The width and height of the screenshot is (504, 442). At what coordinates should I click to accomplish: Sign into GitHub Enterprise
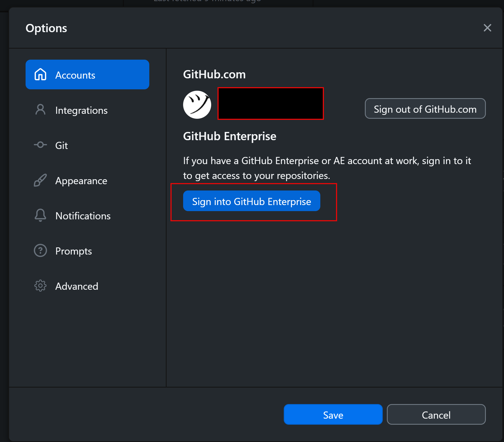point(252,201)
